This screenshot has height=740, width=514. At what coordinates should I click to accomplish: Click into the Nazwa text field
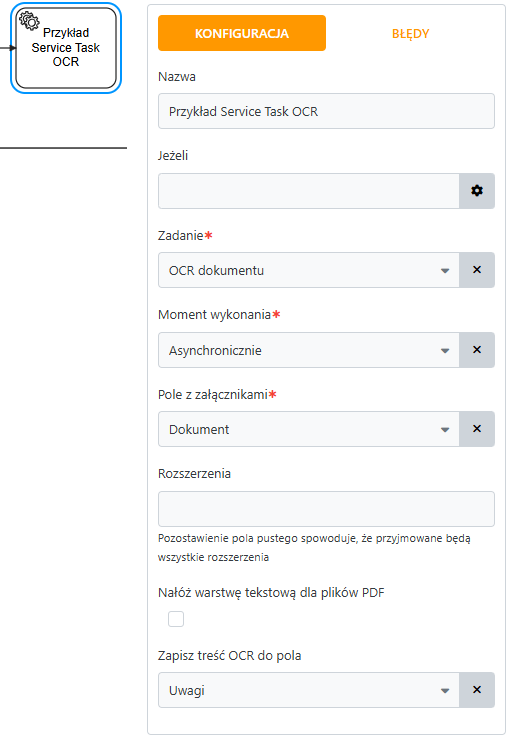pyautogui.click(x=326, y=111)
